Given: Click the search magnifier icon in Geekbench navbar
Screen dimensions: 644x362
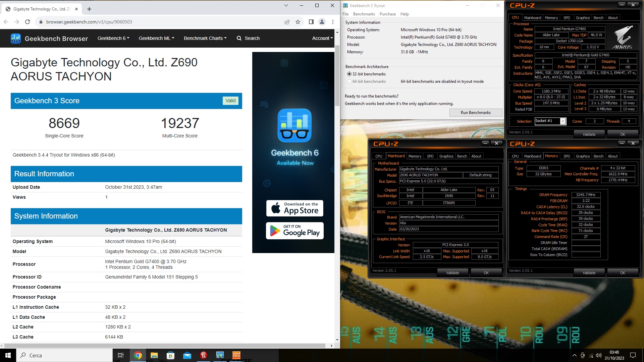Looking at the screenshot, I should (239, 38).
